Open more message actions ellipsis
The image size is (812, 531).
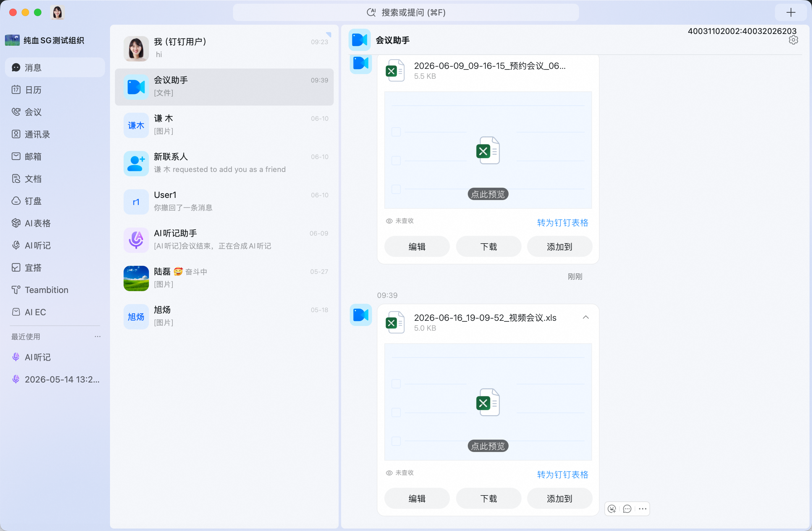(x=642, y=509)
